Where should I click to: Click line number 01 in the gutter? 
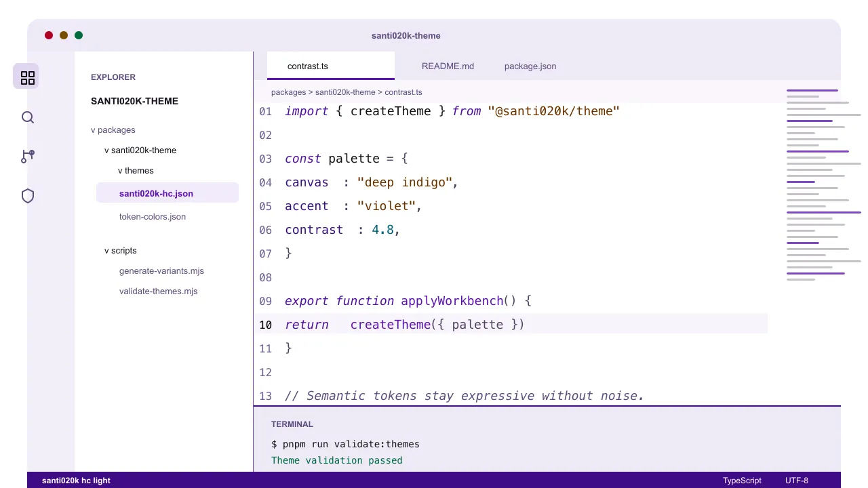[x=265, y=111]
